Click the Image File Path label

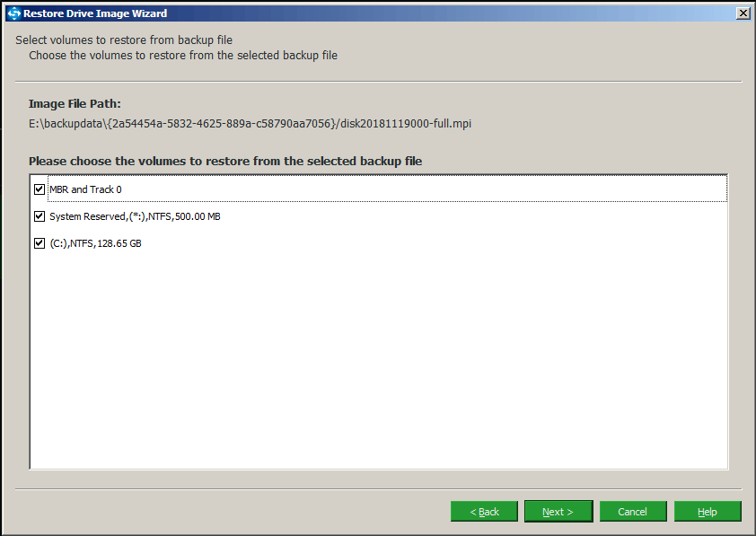[75, 104]
